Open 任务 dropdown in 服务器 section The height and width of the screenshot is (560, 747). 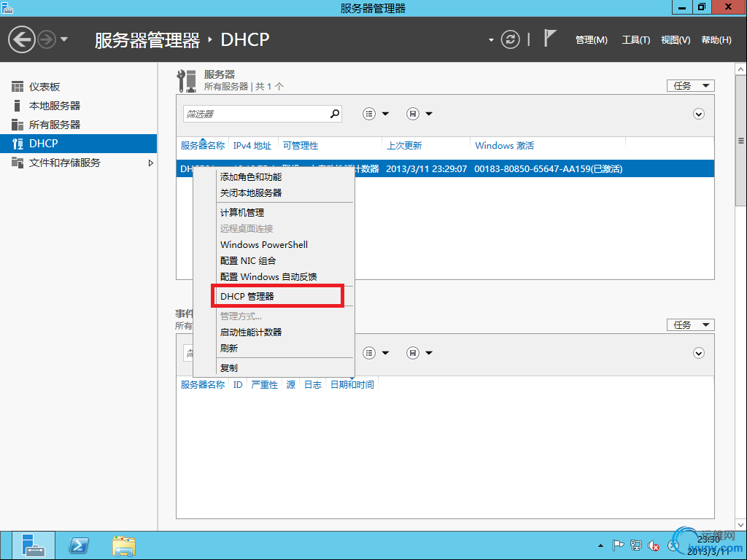pos(690,86)
